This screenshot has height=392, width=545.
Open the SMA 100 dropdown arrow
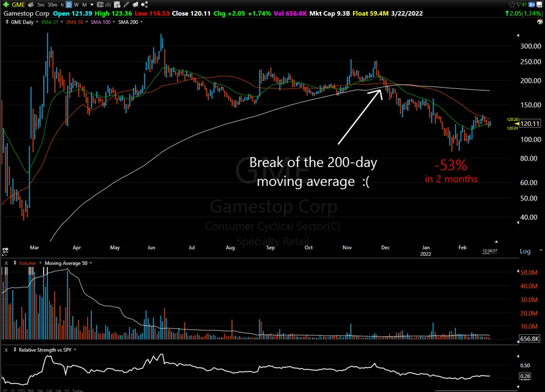coord(114,22)
